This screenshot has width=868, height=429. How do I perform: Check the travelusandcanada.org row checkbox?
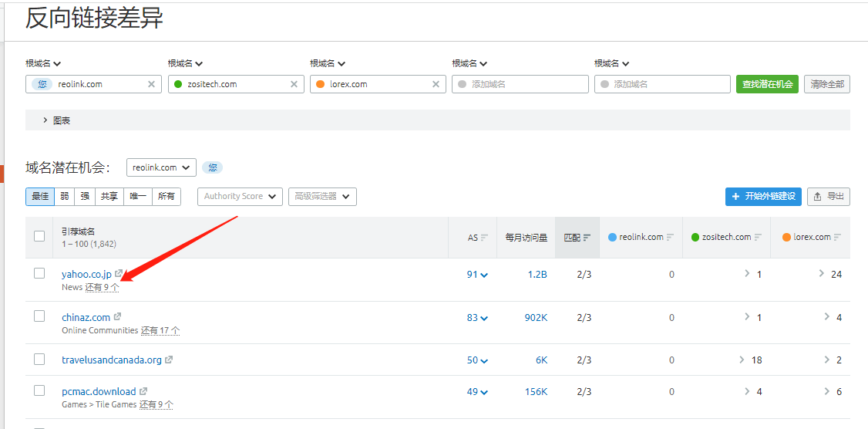(39, 359)
